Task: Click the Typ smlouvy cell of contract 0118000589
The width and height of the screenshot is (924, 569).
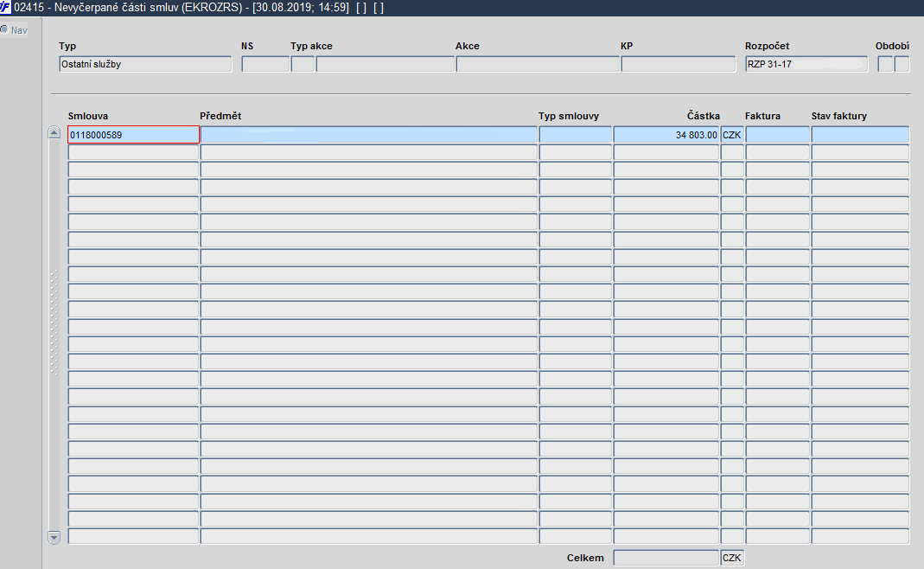Action: 575,135
